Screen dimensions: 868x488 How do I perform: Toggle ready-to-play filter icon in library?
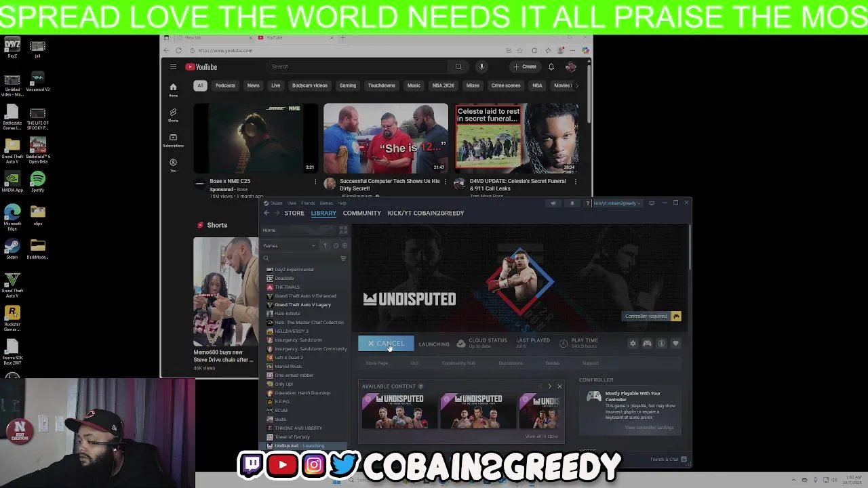pos(344,245)
